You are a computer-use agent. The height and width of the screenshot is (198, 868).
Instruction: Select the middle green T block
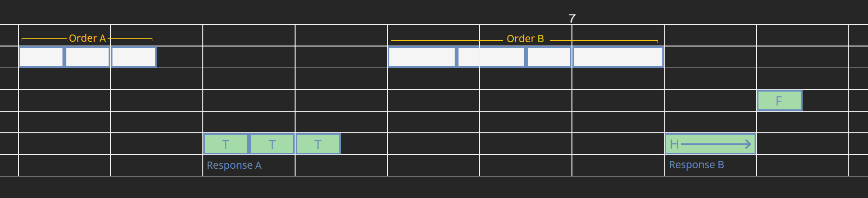click(x=272, y=144)
